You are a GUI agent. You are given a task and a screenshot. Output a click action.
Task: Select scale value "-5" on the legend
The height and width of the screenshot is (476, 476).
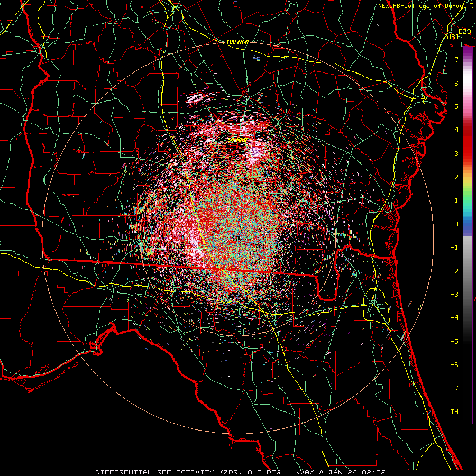(454, 342)
